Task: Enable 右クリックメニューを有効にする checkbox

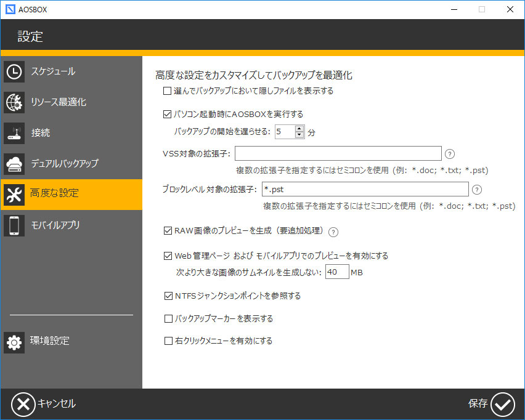Action: click(168, 341)
